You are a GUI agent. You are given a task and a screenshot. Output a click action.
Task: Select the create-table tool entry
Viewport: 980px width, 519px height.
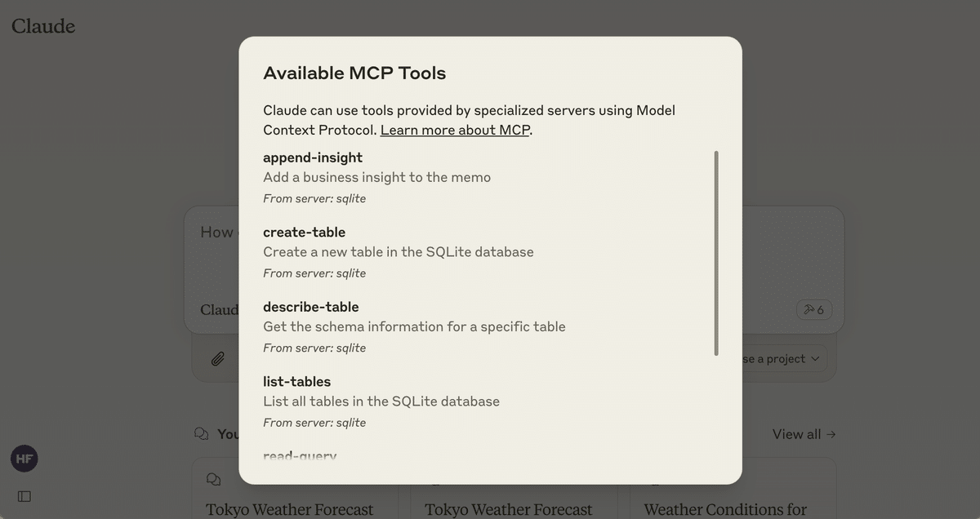(x=304, y=233)
